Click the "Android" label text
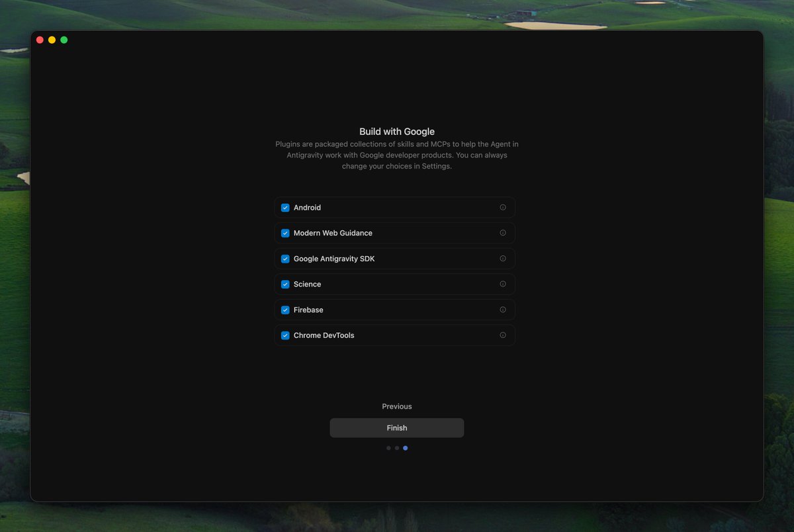This screenshot has height=532, width=794. pyautogui.click(x=307, y=208)
